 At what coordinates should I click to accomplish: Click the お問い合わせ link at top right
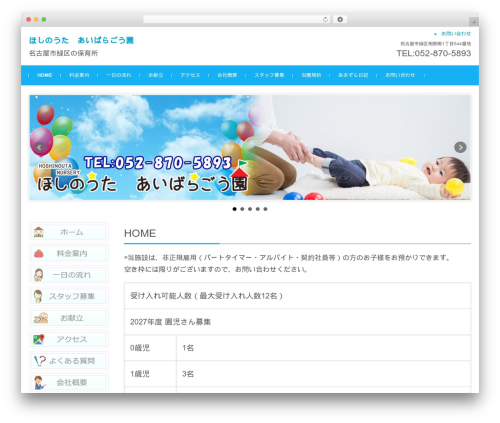coord(456,34)
